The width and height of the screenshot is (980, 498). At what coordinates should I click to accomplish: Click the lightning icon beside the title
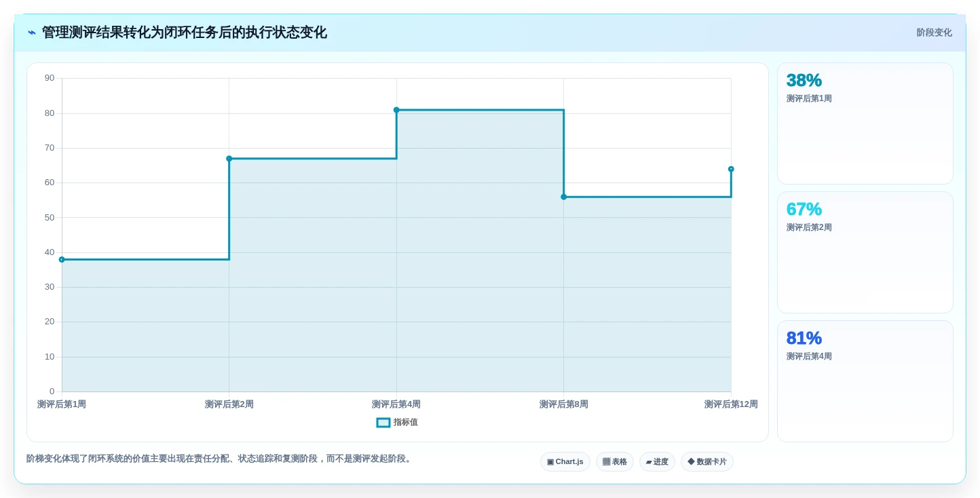click(32, 33)
